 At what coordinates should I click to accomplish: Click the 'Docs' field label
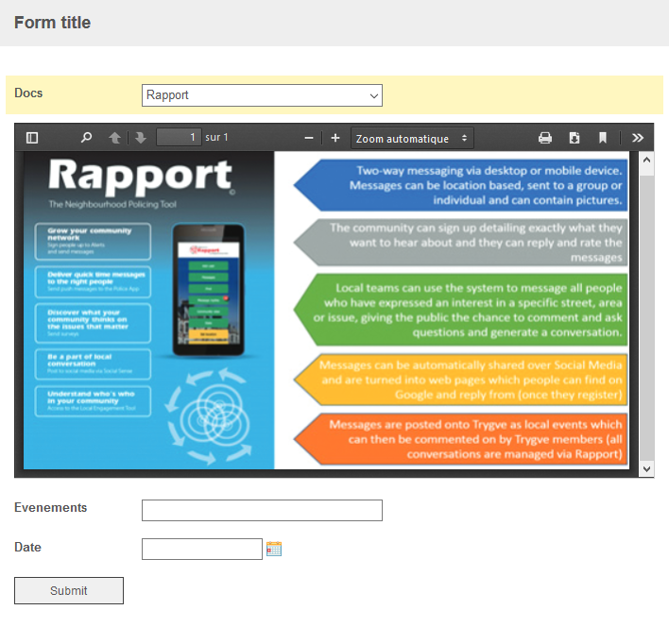tap(28, 93)
